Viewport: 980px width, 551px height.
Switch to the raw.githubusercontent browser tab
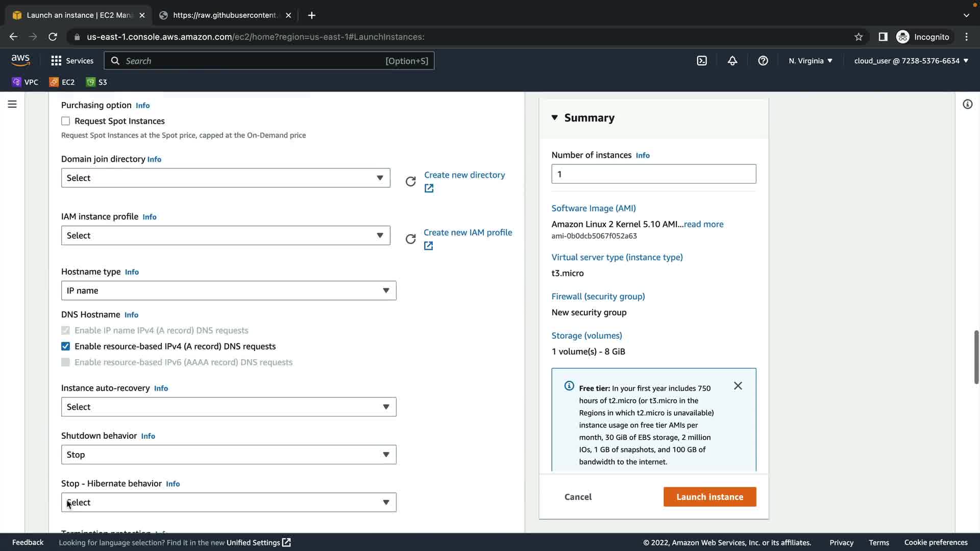point(225,15)
